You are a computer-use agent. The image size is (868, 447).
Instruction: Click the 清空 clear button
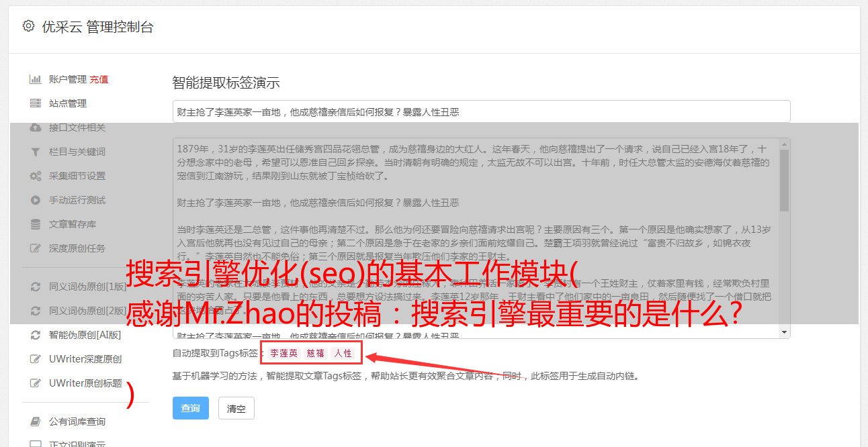236,408
